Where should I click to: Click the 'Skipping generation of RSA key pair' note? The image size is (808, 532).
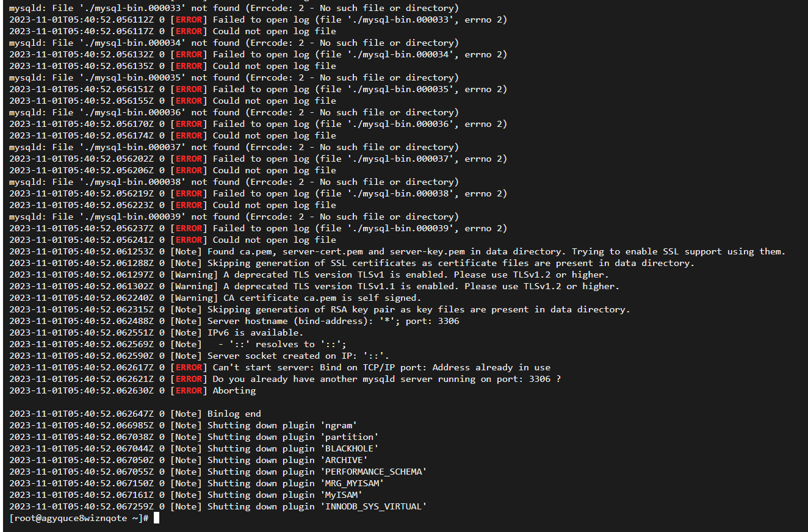tap(320, 309)
